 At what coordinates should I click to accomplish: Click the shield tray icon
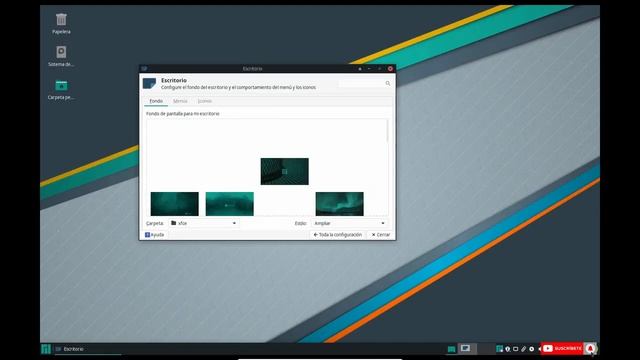(508, 349)
